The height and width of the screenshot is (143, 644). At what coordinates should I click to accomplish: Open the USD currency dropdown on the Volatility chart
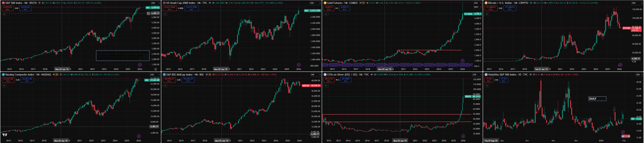coord(639,75)
